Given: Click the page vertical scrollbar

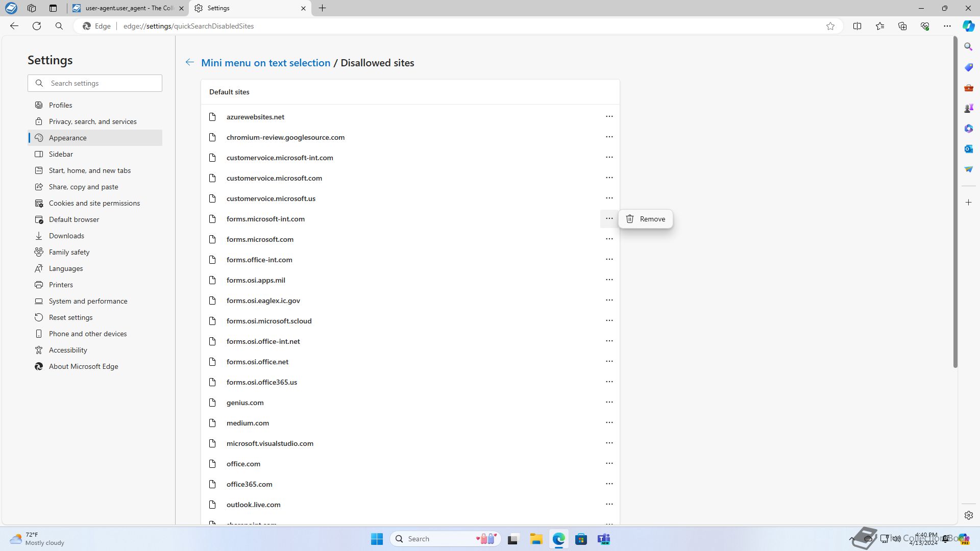Looking at the screenshot, I should point(955,202).
